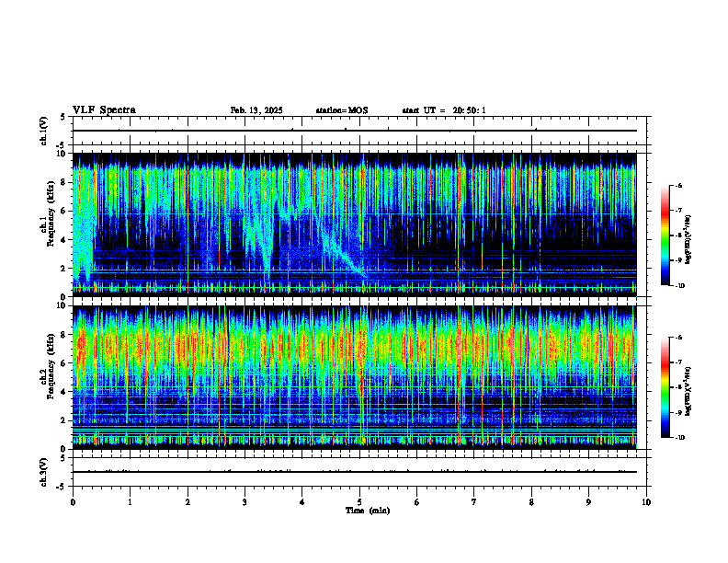
Task: Click the "station=MOS" header label
Action: point(342,110)
